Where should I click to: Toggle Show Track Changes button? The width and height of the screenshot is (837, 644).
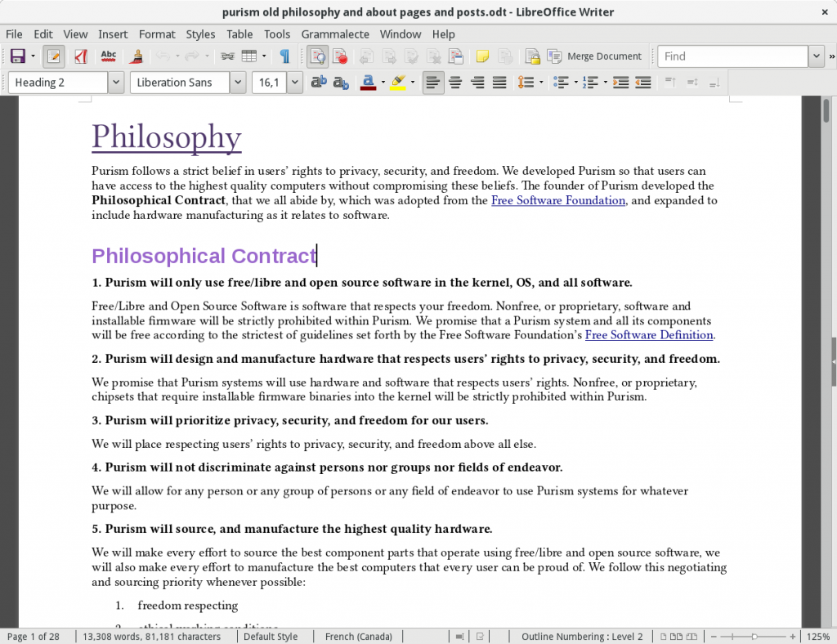[x=318, y=56]
